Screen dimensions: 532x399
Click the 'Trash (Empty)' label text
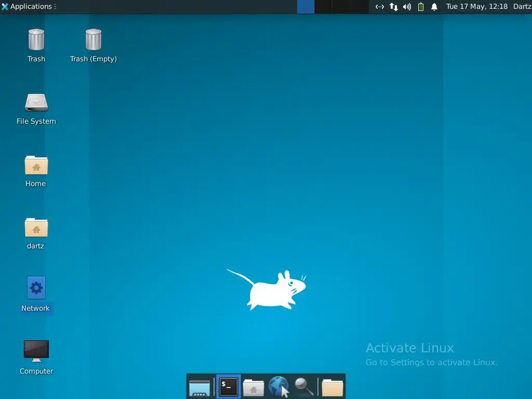pos(94,59)
